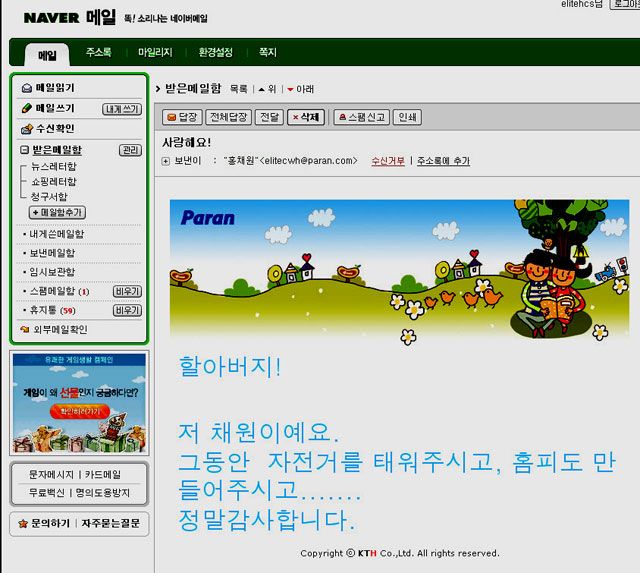Click the 전체답장 reply-all button
This screenshot has height=573, width=640.
(229, 117)
